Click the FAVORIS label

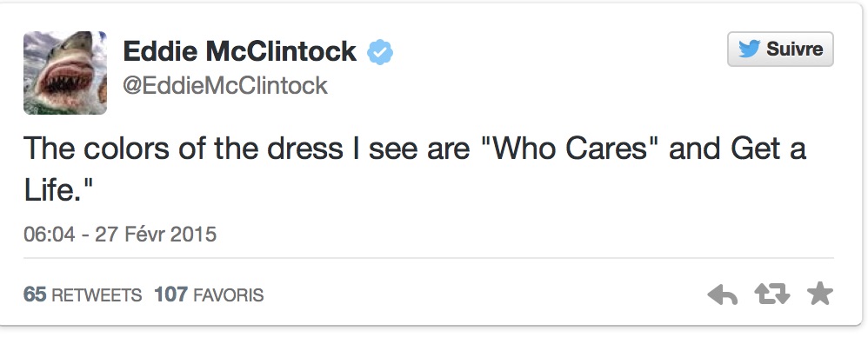[x=228, y=295]
